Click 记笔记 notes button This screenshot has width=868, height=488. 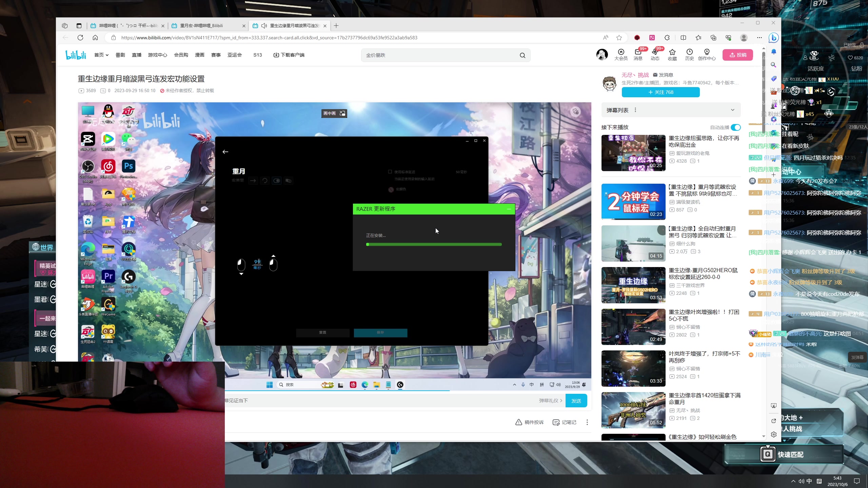point(565,422)
